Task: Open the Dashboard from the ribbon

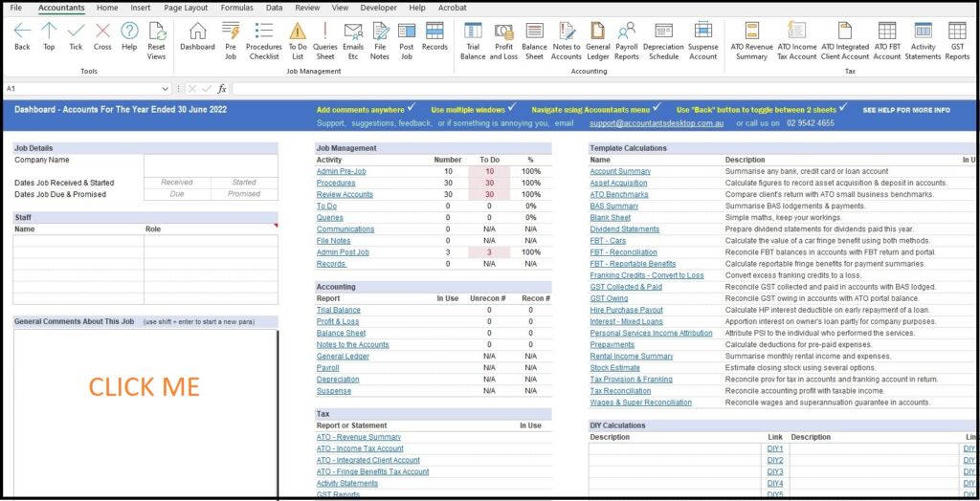Action: pos(197,32)
